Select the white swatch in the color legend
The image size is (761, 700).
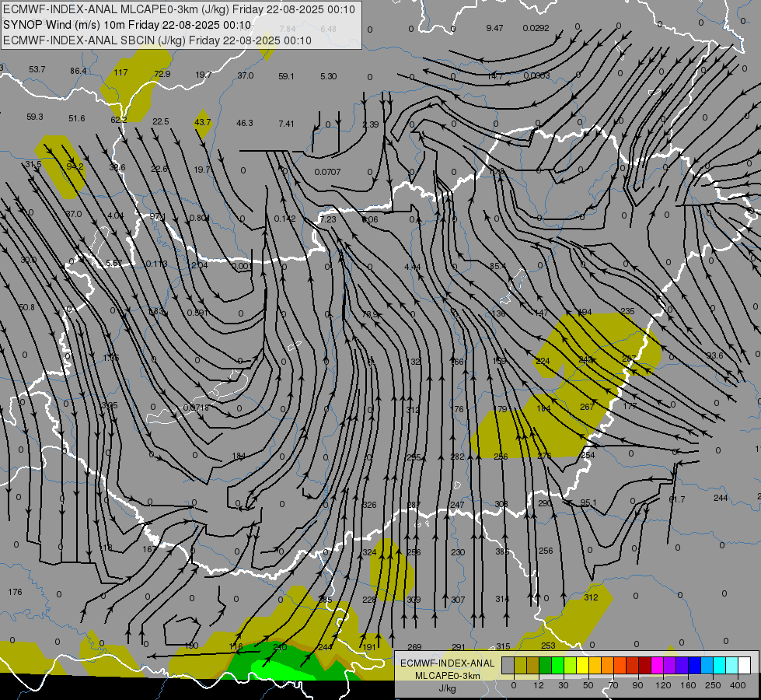744,665
